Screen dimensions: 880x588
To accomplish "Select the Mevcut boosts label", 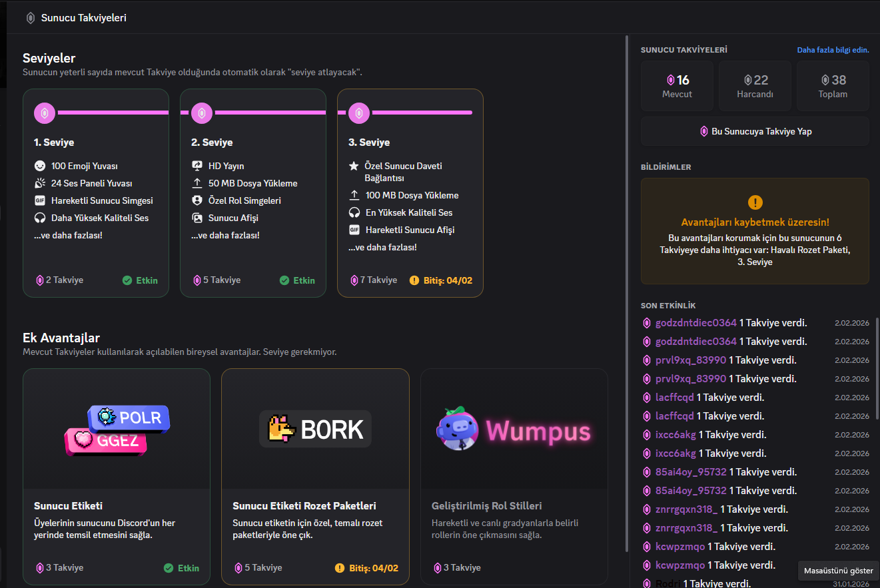I will [x=677, y=94].
